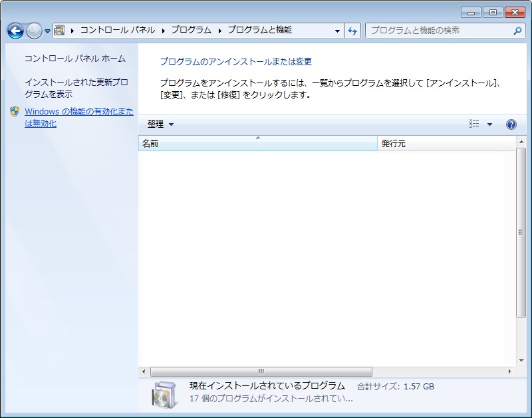532x418 pixels.
Task: Open Windows の機能の有効化または無効化 link
Action: tap(79, 117)
